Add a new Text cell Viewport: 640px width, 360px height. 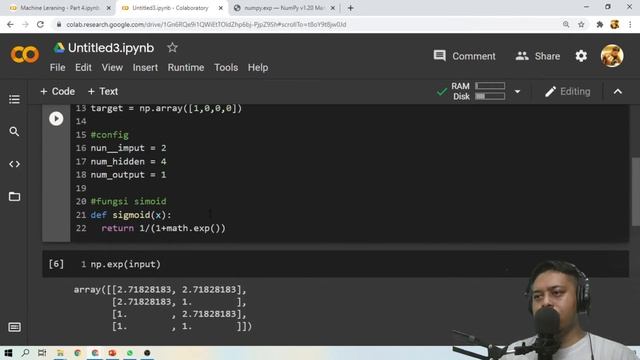[103, 91]
